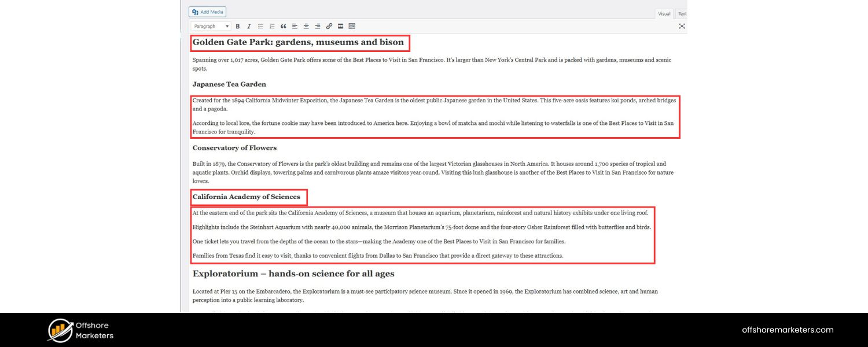
Task: Insert a hyperlink into the post
Action: tap(329, 26)
